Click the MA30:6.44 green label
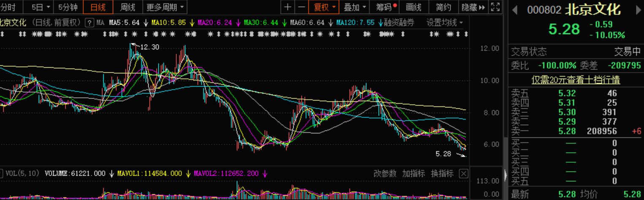The image size is (644, 200). pyautogui.click(x=261, y=22)
